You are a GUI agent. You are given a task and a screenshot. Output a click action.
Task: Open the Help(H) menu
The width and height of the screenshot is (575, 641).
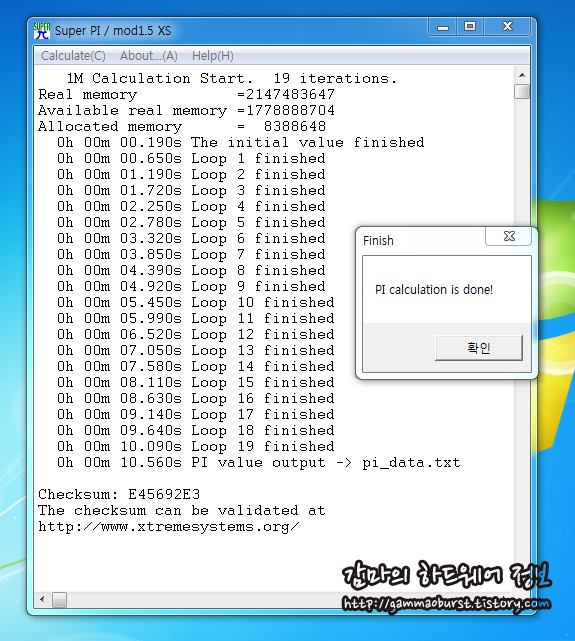[213, 56]
